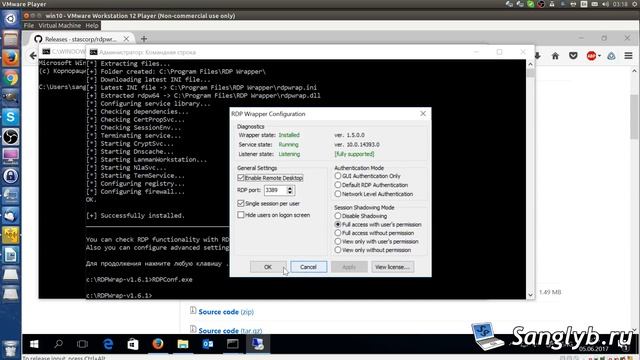640x360 pixels.
Task: Switch to Command Prompt on taskbar
Action: point(233,344)
